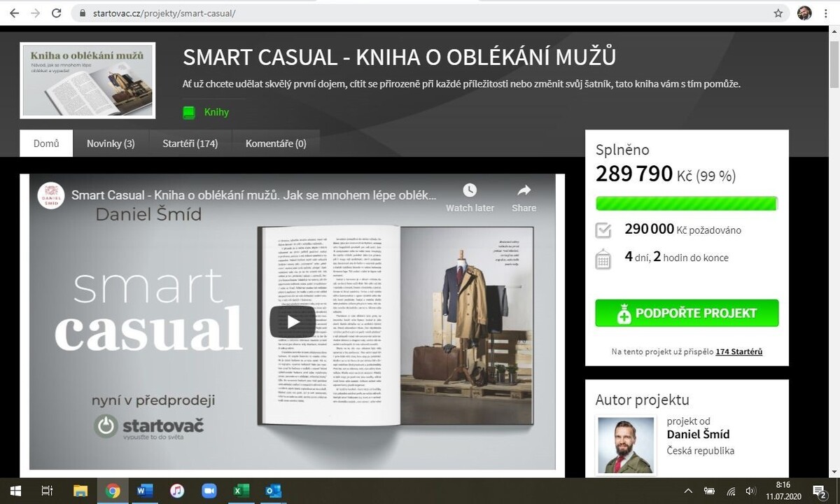Open the Wi-Fi network tray icon
840x504 pixels.
pyautogui.click(x=731, y=491)
